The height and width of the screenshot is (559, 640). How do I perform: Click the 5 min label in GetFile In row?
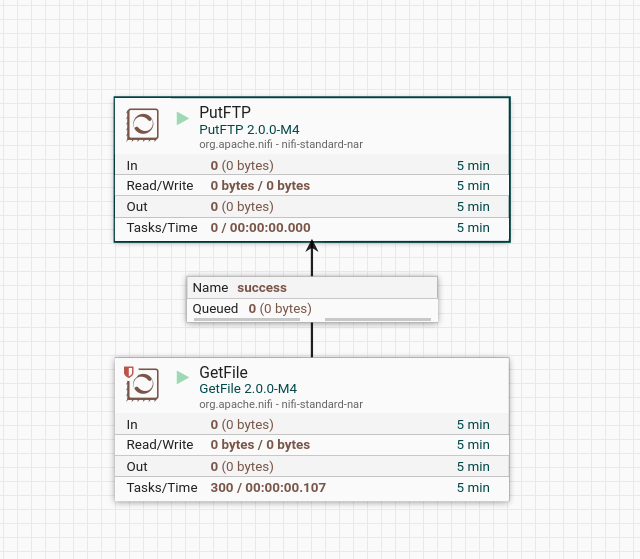tap(473, 425)
